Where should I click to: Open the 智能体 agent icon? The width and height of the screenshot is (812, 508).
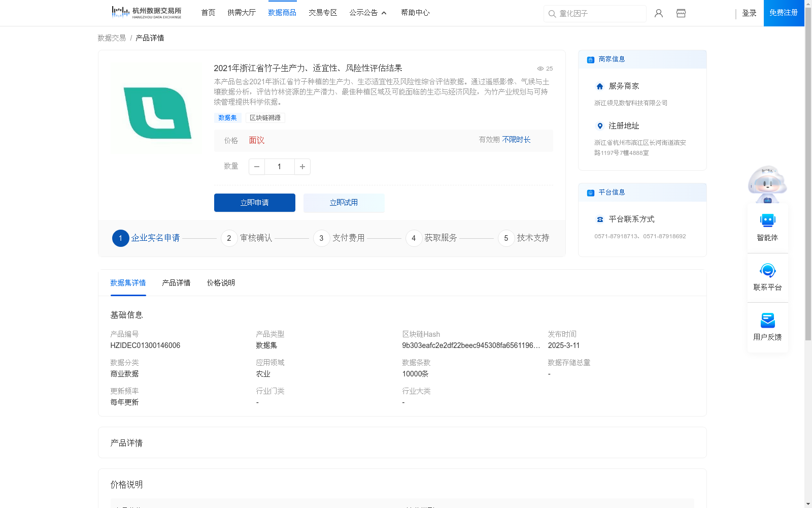point(768,220)
